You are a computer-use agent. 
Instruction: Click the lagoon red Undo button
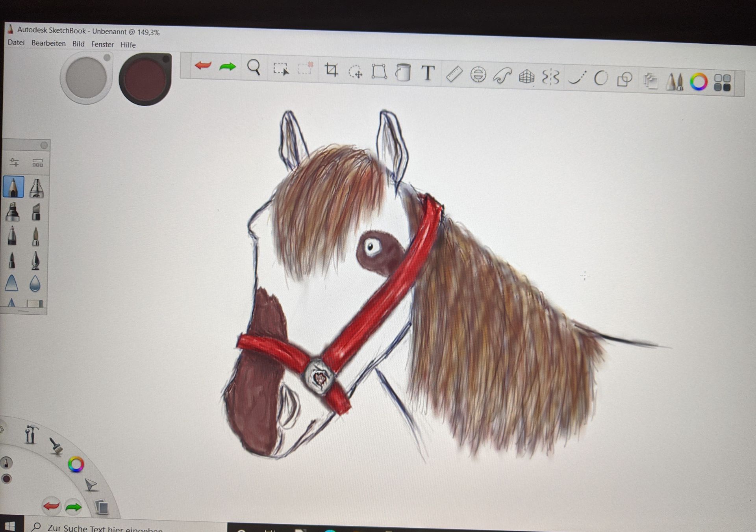(51, 506)
